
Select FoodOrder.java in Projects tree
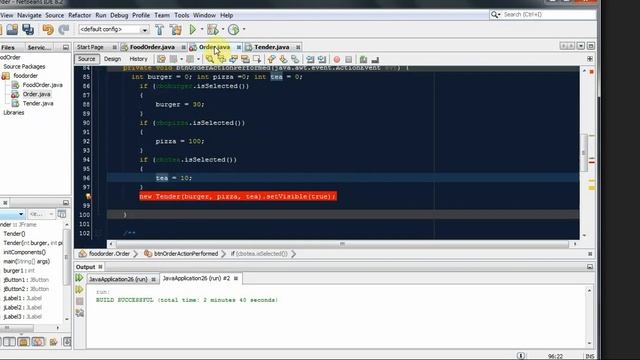pos(42,85)
